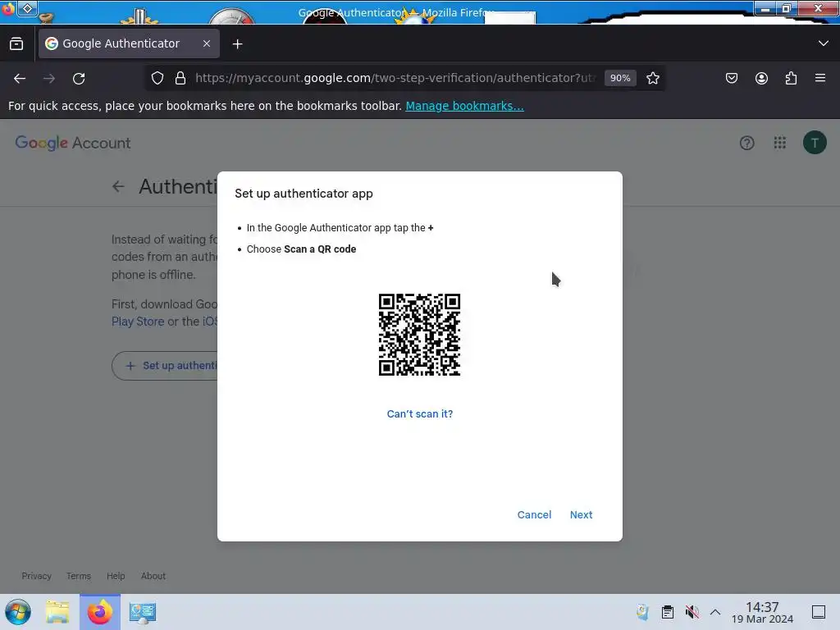Open a new tab with plus button

point(237,44)
